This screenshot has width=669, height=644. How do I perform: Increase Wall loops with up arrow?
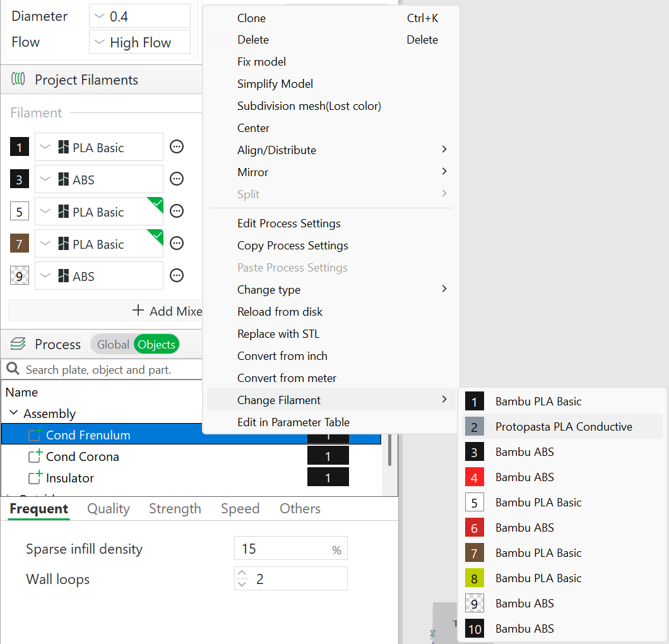[242, 573]
